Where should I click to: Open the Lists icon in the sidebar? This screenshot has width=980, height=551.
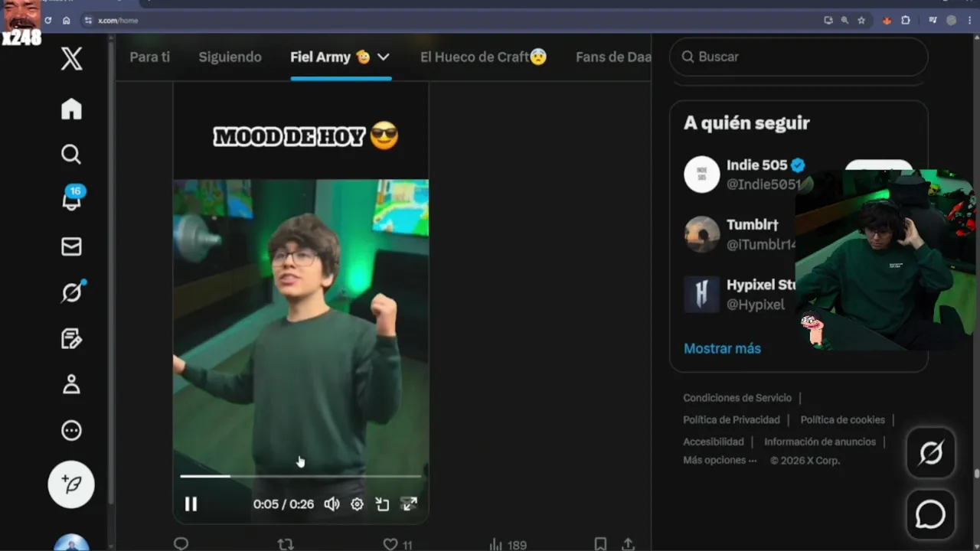click(71, 338)
